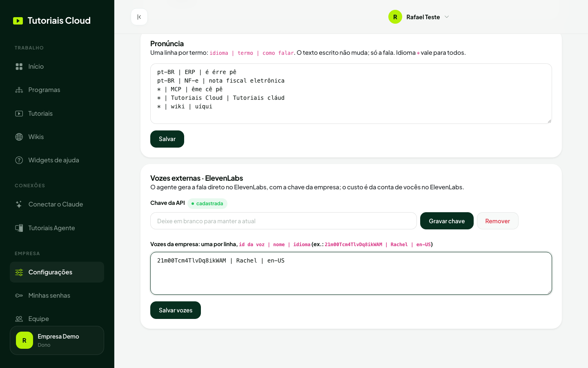Click the Tutoriais Cloud logo icon
This screenshot has height=368, width=588.
point(18,21)
